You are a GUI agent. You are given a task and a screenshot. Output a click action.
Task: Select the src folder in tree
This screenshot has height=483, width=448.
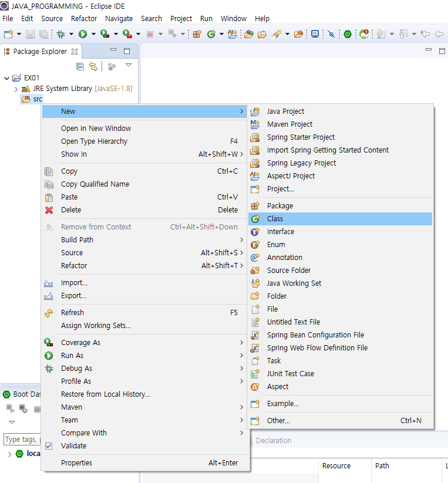click(x=32, y=99)
